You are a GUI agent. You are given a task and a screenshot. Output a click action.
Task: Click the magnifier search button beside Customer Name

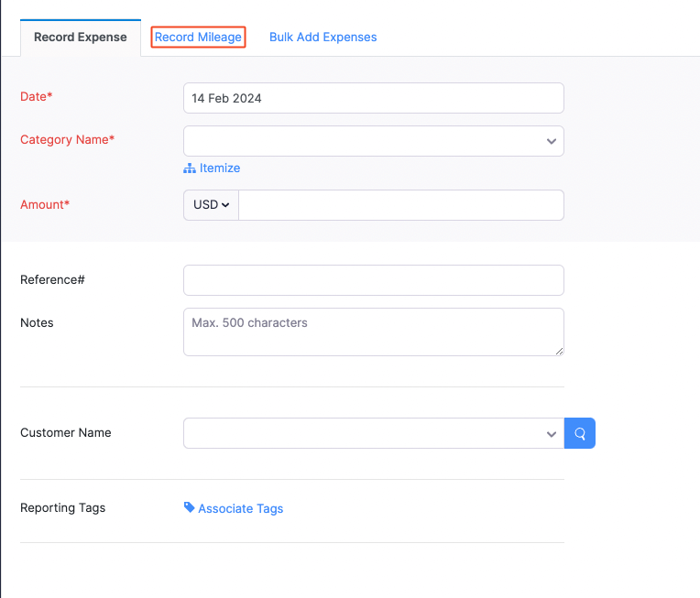[x=580, y=433]
